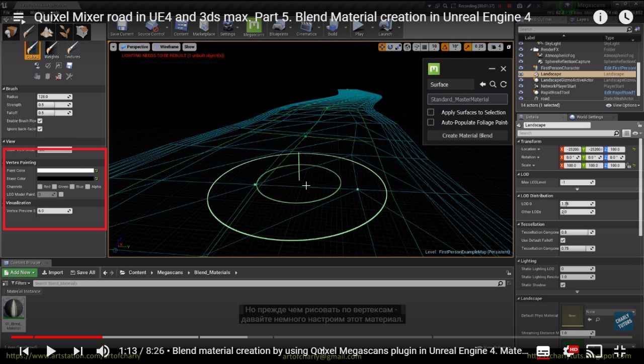This screenshot has width=644, height=364.
Task: Open the Settings toolbar button
Action: [227, 28]
